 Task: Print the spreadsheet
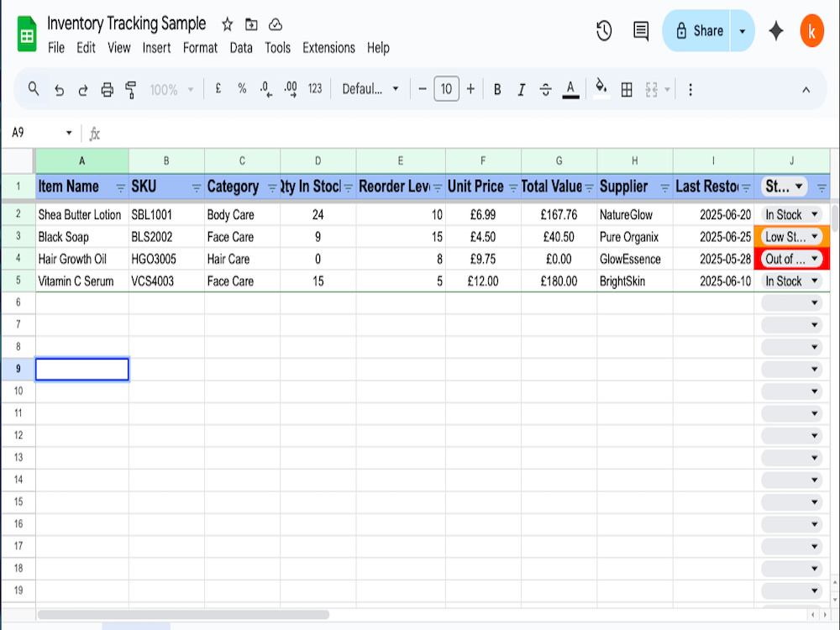click(108, 90)
